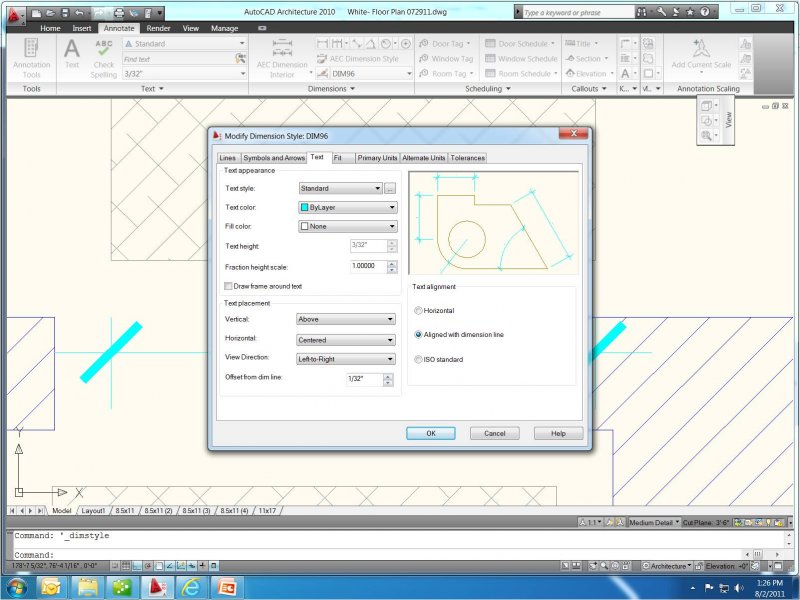Open the Layout1 drawing tab

point(93,511)
